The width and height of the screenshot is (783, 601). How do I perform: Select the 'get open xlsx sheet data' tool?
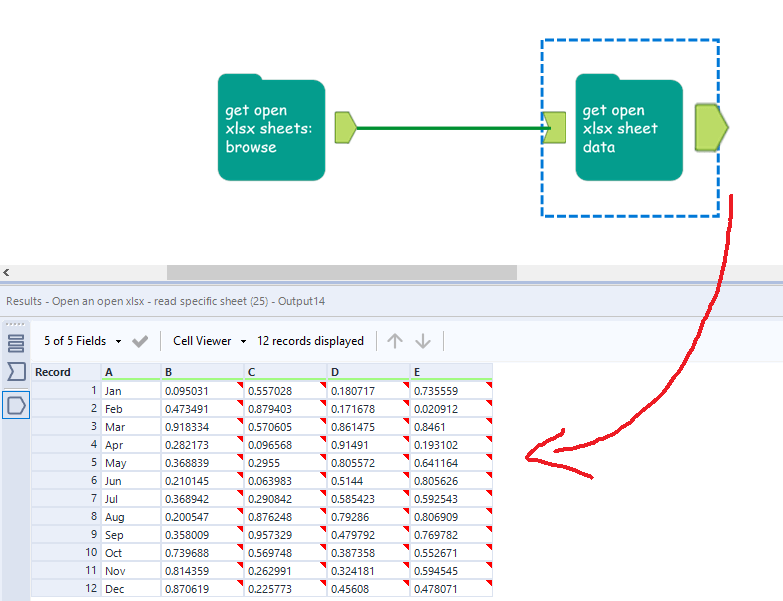pos(628,129)
